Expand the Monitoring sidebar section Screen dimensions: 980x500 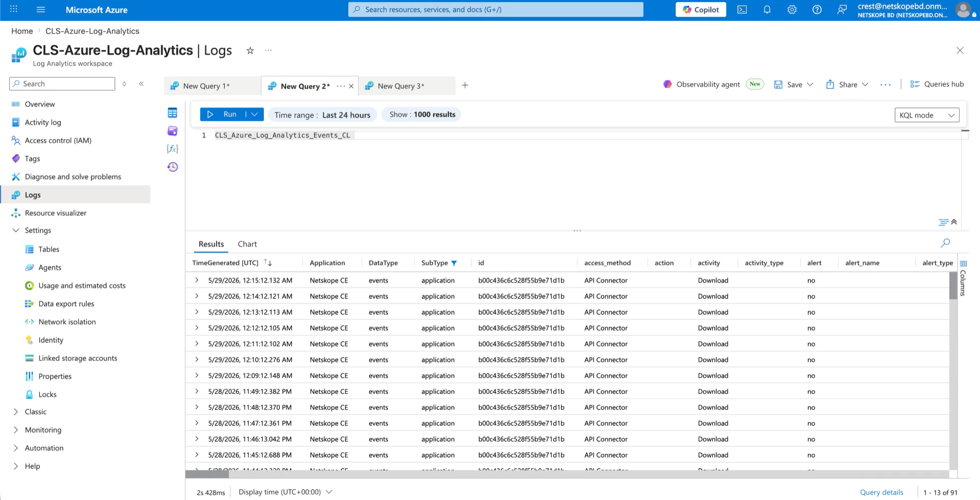point(16,430)
